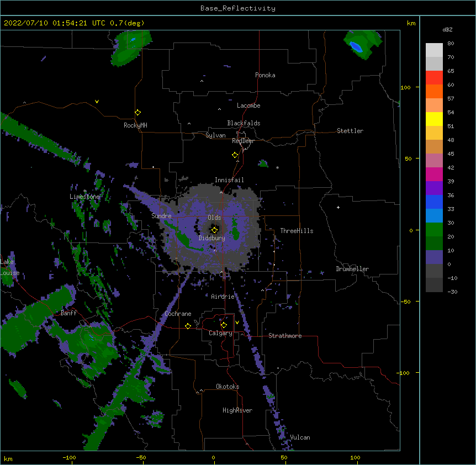Click the yellow diamond marker south of RedDeer

click(x=235, y=155)
